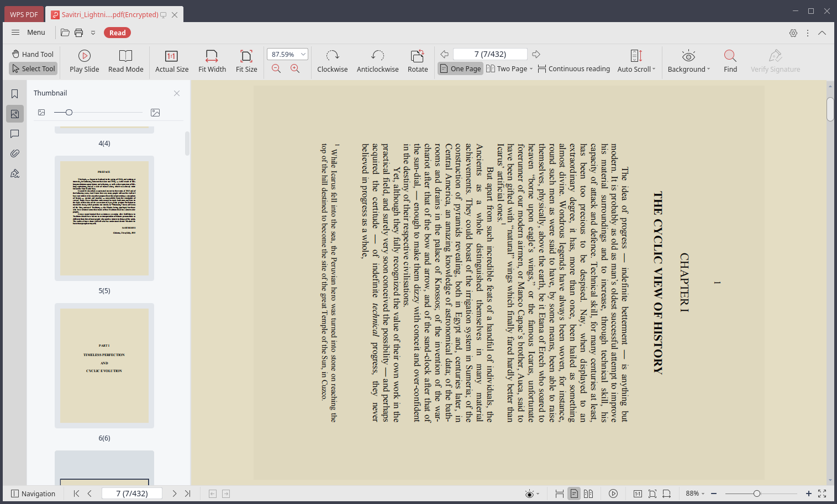This screenshot has height=504, width=837.
Task: Click the red Read button
Action: point(117,33)
